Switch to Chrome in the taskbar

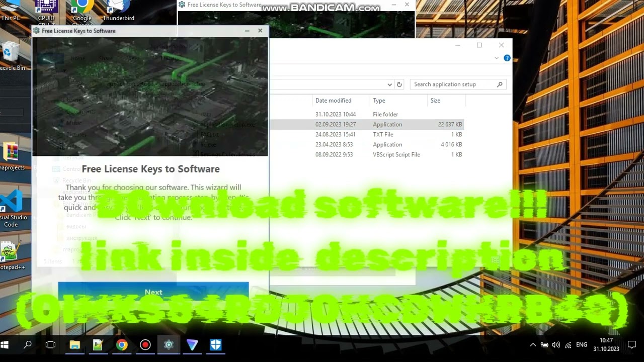pos(122,345)
